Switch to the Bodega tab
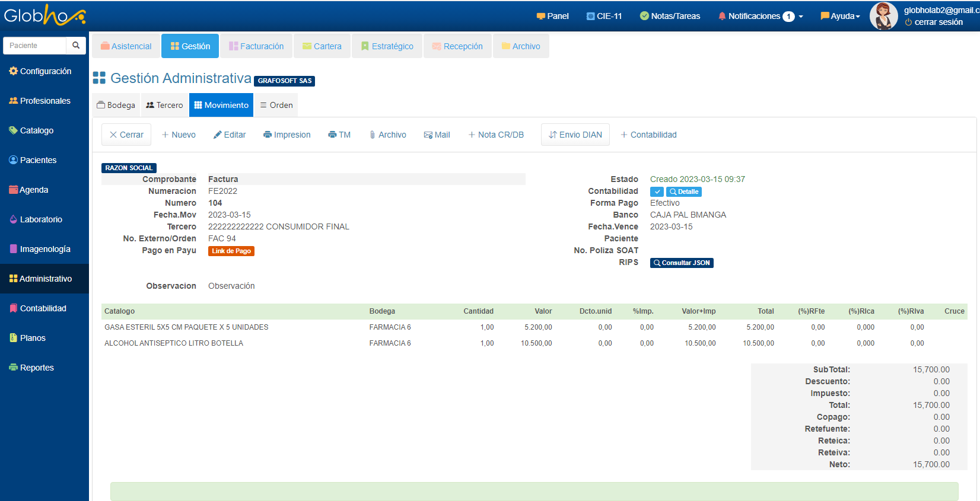Screen dimensions: 980x501 tap(116, 105)
